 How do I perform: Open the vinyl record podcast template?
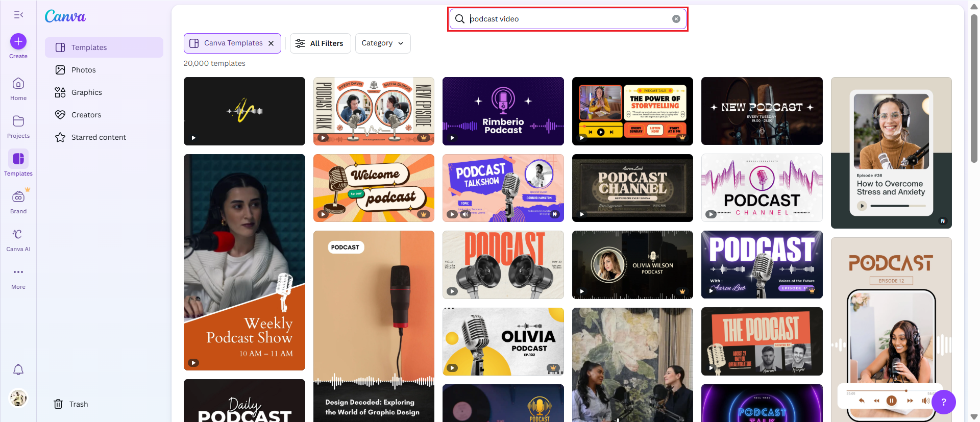pos(503,403)
